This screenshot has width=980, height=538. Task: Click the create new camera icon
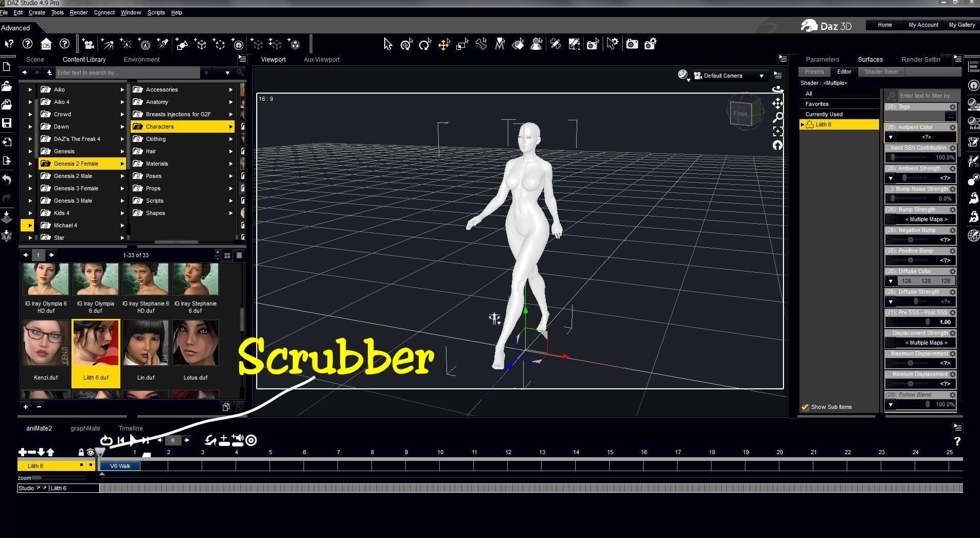click(x=88, y=45)
